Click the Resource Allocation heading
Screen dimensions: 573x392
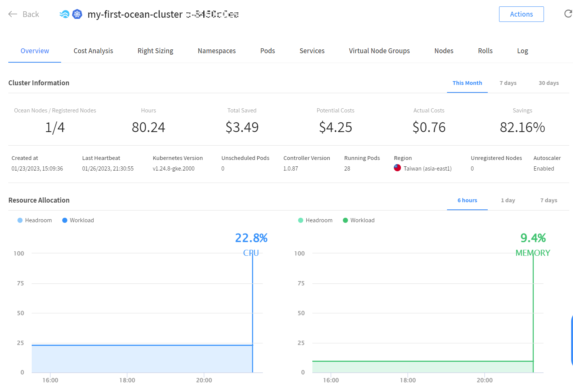coord(39,200)
